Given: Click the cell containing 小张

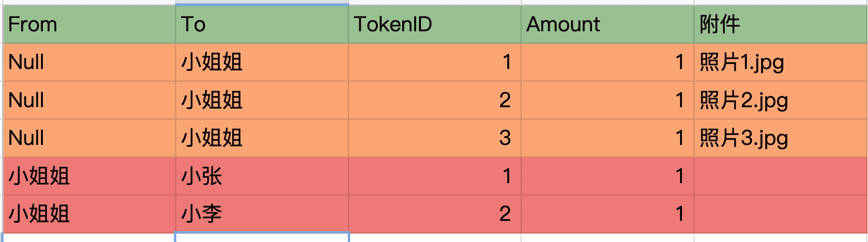Looking at the screenshot, I should pyautogui.click(x=262, y=176).
